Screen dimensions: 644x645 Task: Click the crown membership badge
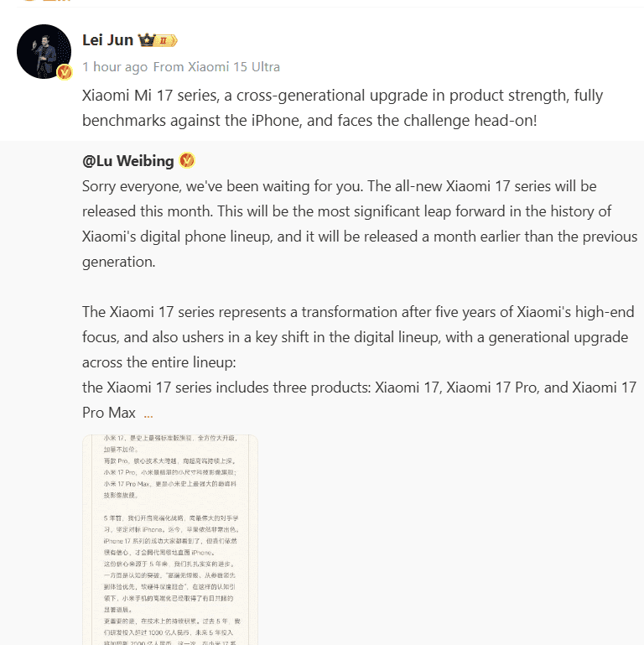click(146, 40)
